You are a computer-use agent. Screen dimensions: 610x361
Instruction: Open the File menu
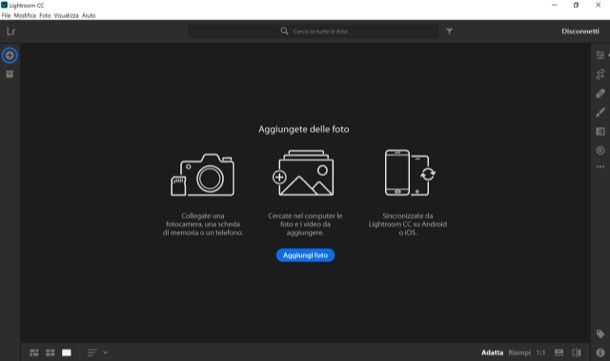tap(6, 16)
